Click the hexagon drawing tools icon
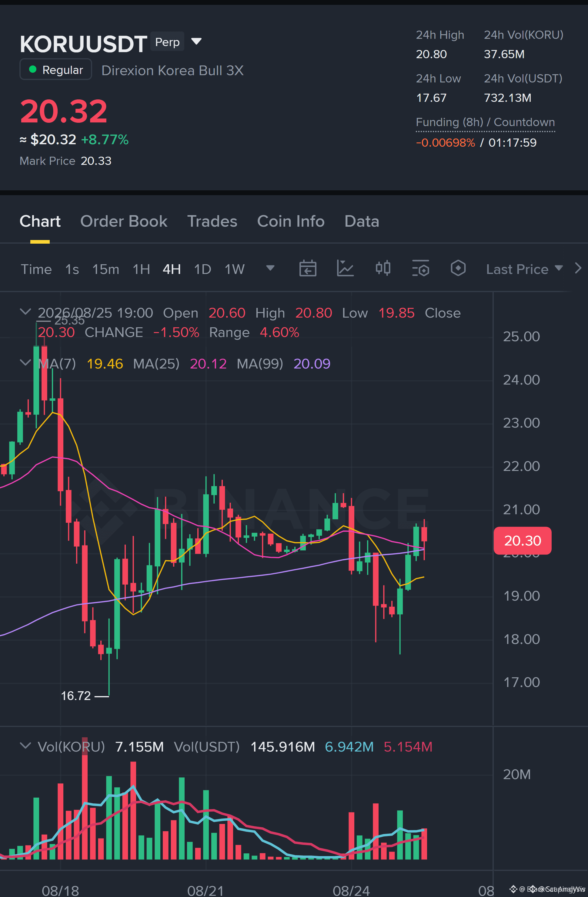The height and width of the screenshot is (897, 588). (458, 268)
